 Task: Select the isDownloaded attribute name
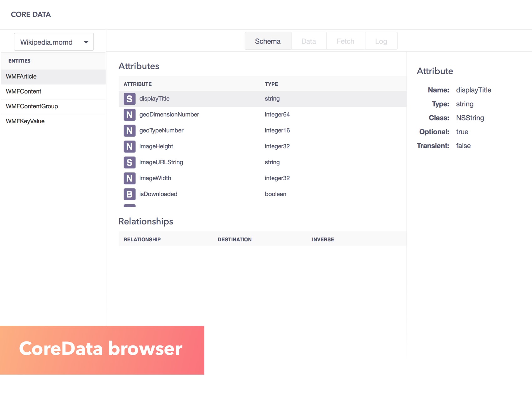(158, 194)
